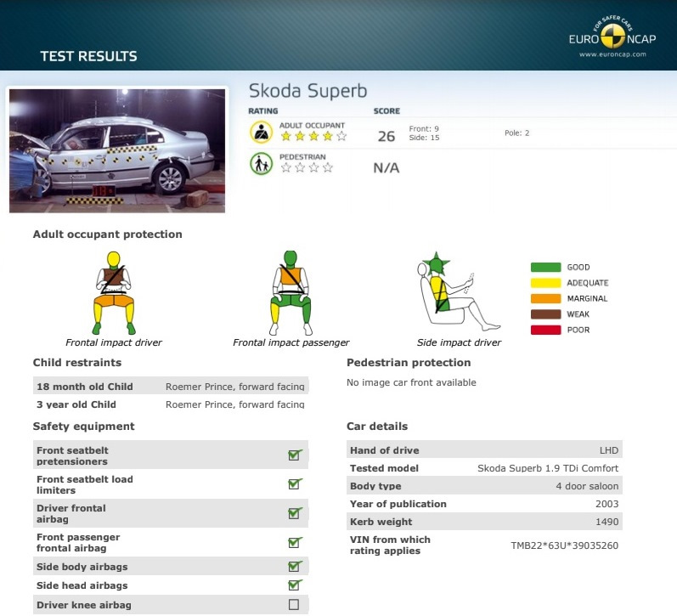Toggle Side head airbags checkbox
Image resolution: width=677 pixels, height=616 pixels.
[295, 585]
